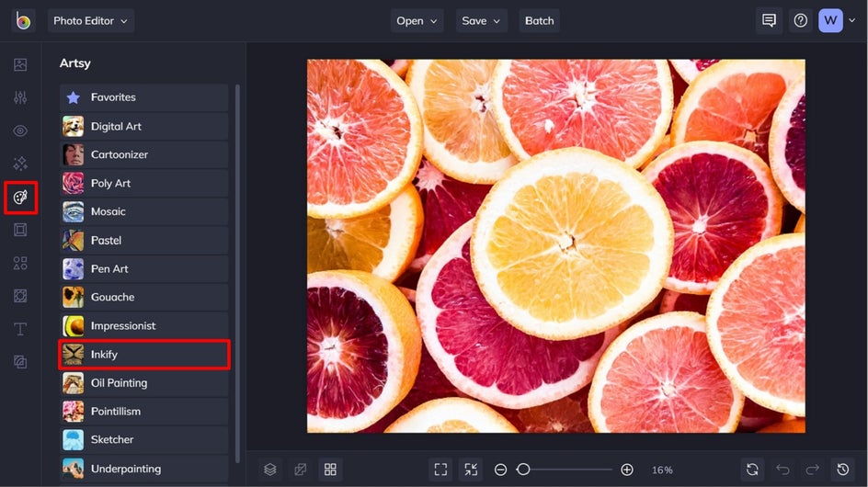
Task: Open the Graphics shapes sidebar icon
Action: point(20,263)
